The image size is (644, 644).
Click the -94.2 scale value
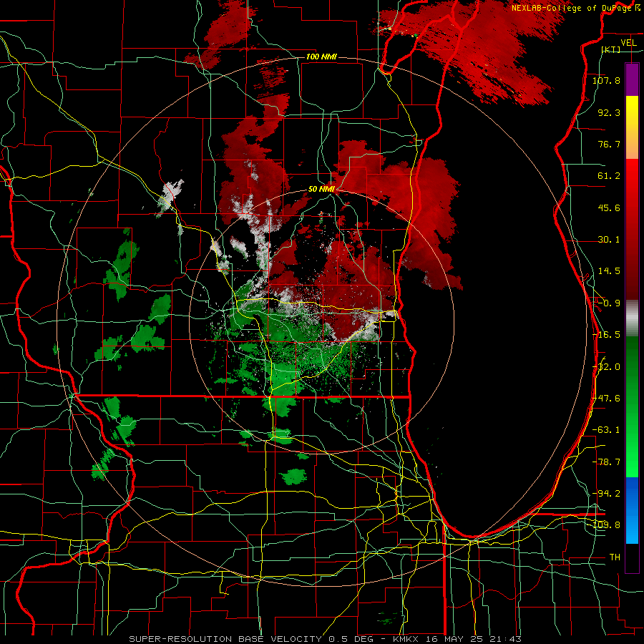point(606,494)
